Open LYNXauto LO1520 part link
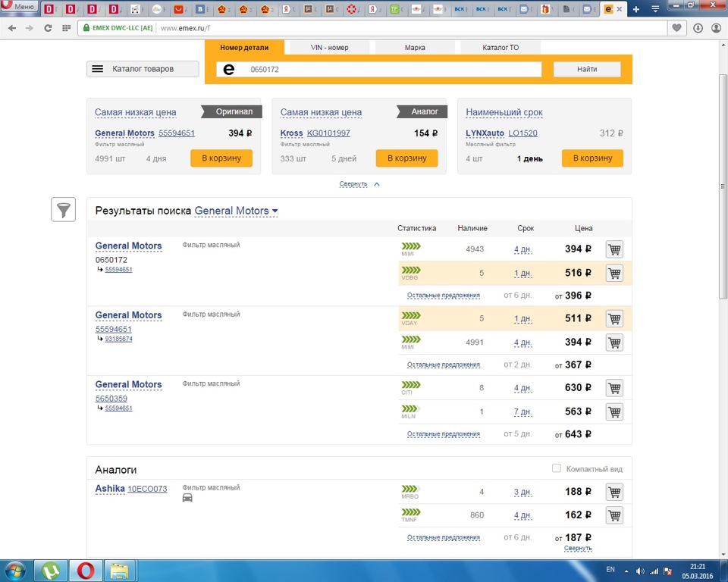Screen dimensions: 728x582 522,133
